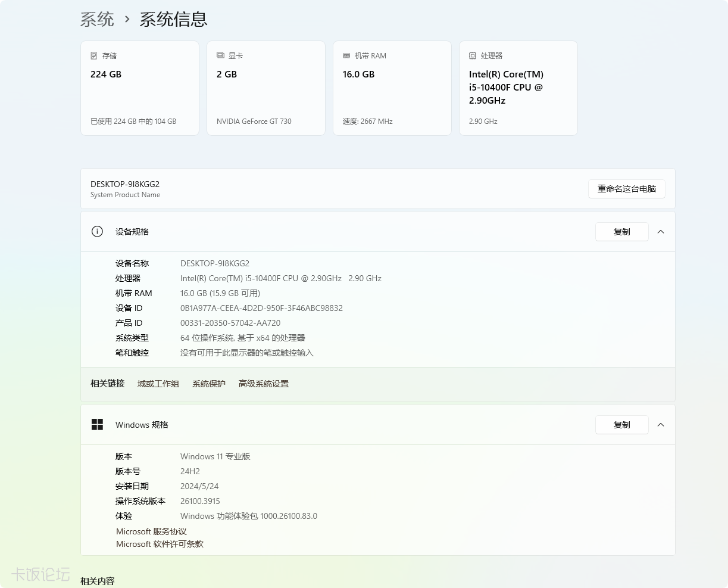This screenshot has height=588, width=728.
Task: Click the 设备名称 value DESKTOP-9I8KGG2
Action: pos(215,263)
